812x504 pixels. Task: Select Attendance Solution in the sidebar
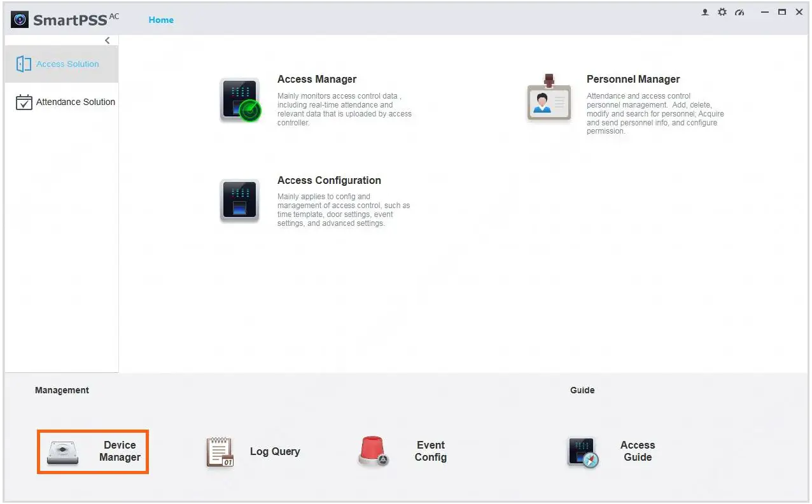click(61, 102)
